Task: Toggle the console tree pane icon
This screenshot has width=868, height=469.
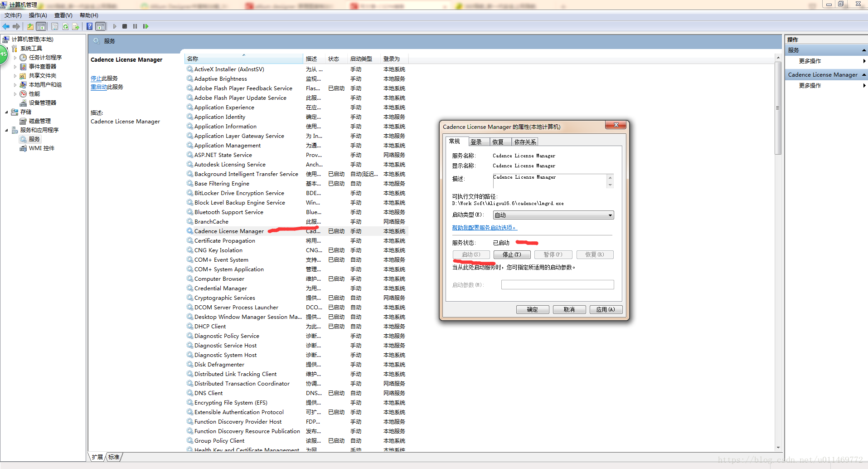Action: click(41, 26)
